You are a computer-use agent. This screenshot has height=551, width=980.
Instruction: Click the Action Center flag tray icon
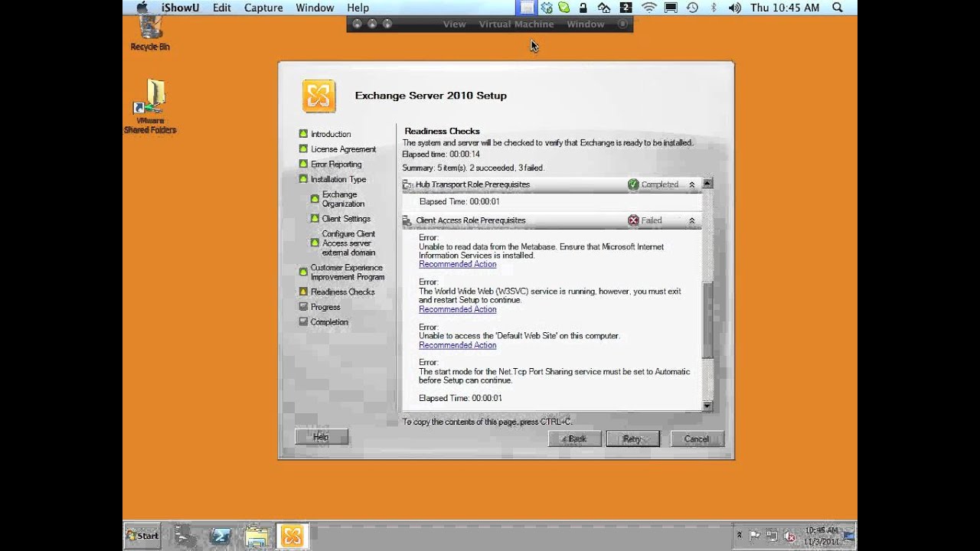point(755,536)
